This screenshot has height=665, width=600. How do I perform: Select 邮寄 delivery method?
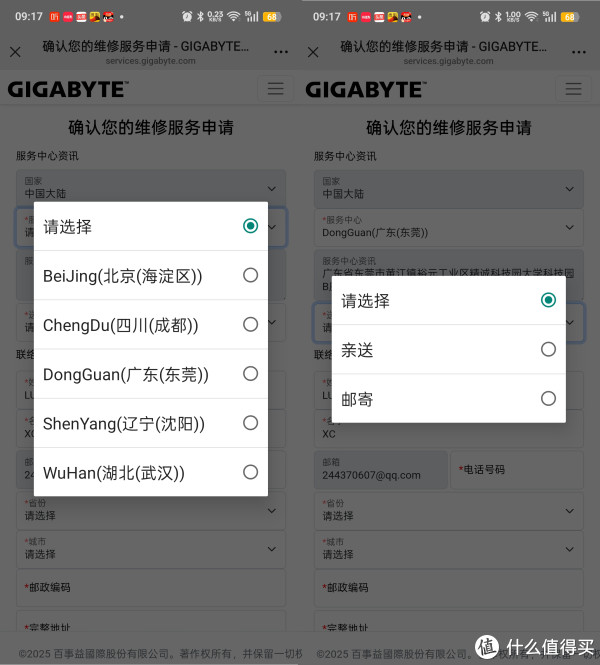point(449,399)
